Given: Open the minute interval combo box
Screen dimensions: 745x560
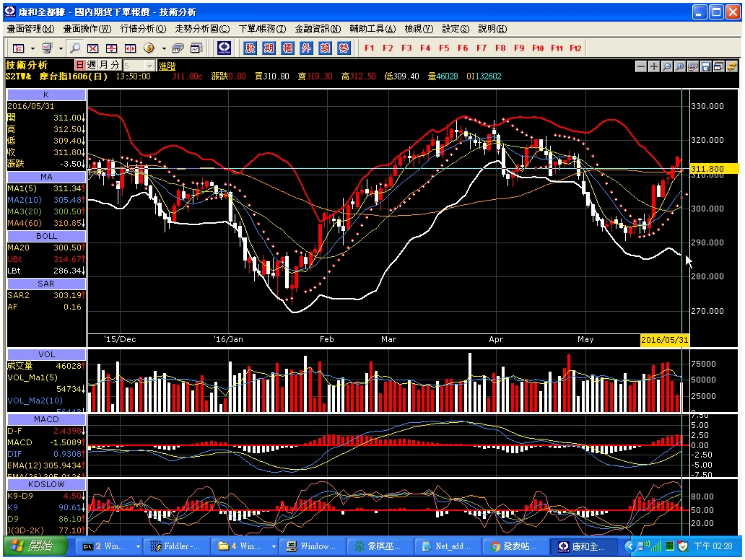Looking at the screenshot, I should (139, 66).
